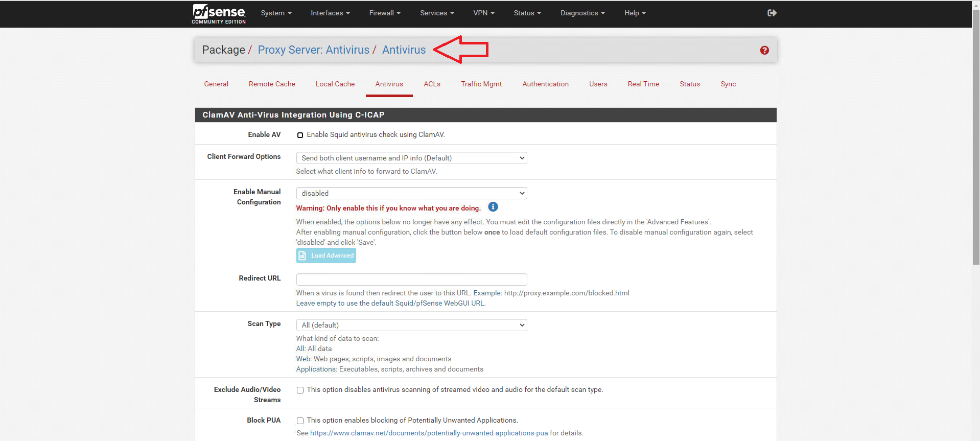Check Exclude Audio/Video Streams option
Image resolution: width=980 pixels, height=441 pixels.
300,390
